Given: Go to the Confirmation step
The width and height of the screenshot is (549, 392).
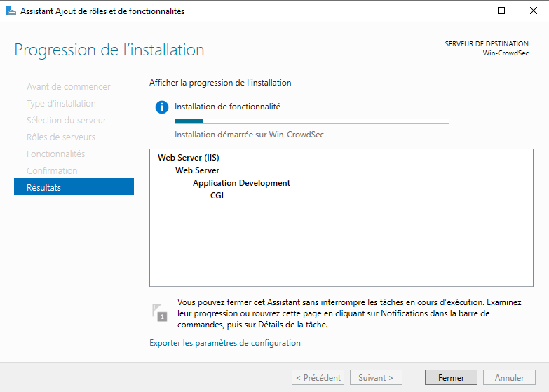Looking at the screenshot, I should (52, 170).
